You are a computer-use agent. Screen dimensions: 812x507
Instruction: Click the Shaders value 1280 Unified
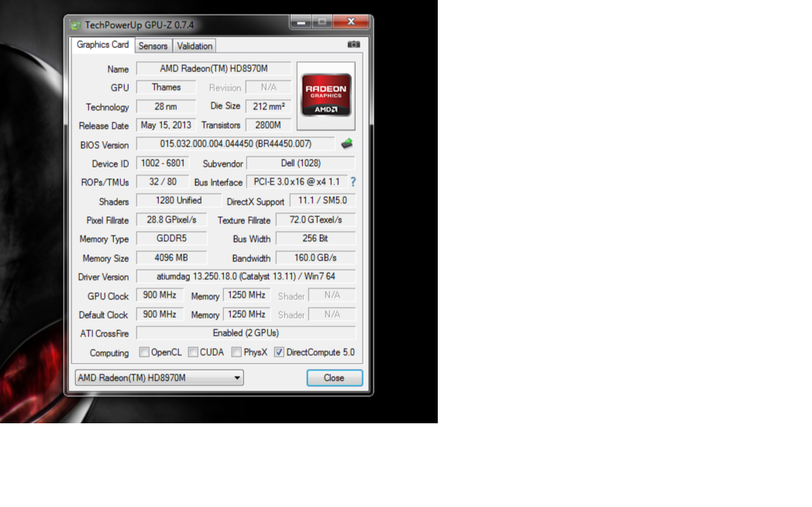[x=179, y=201]
